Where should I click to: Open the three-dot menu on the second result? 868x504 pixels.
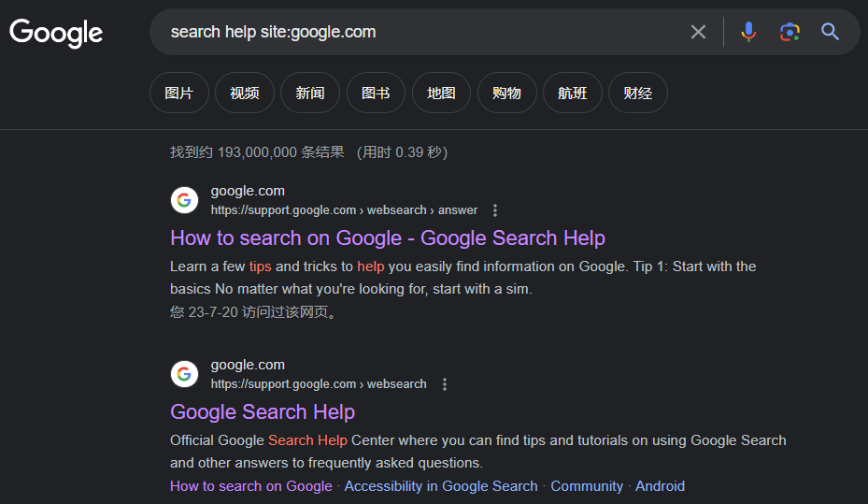pos(445,384)
